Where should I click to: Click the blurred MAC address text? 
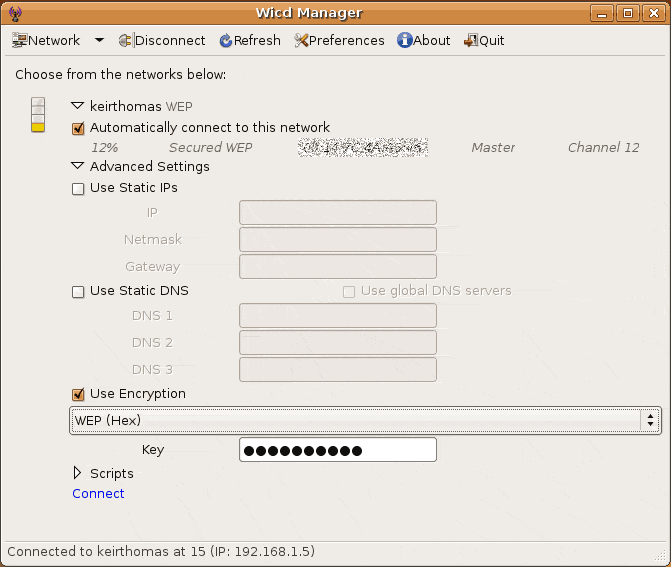[x=363, y=148]
